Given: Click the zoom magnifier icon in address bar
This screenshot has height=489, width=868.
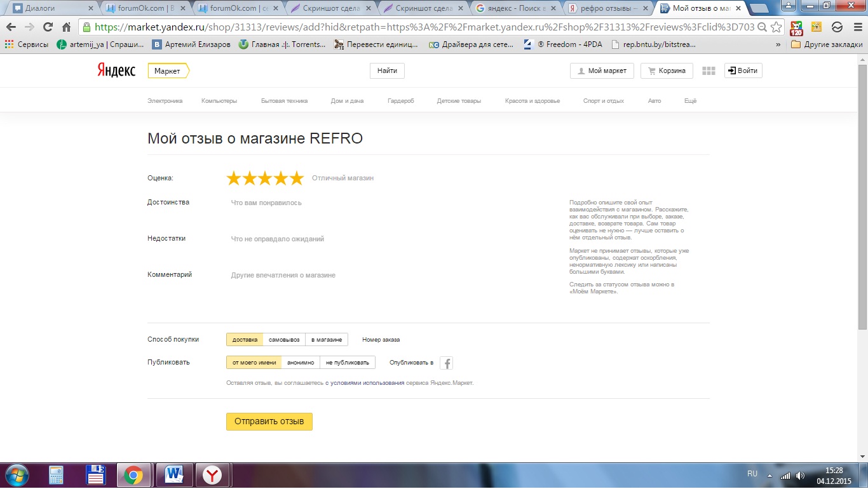Looking at the screenshot, I should pyautogui.click(x=762, y=27).
